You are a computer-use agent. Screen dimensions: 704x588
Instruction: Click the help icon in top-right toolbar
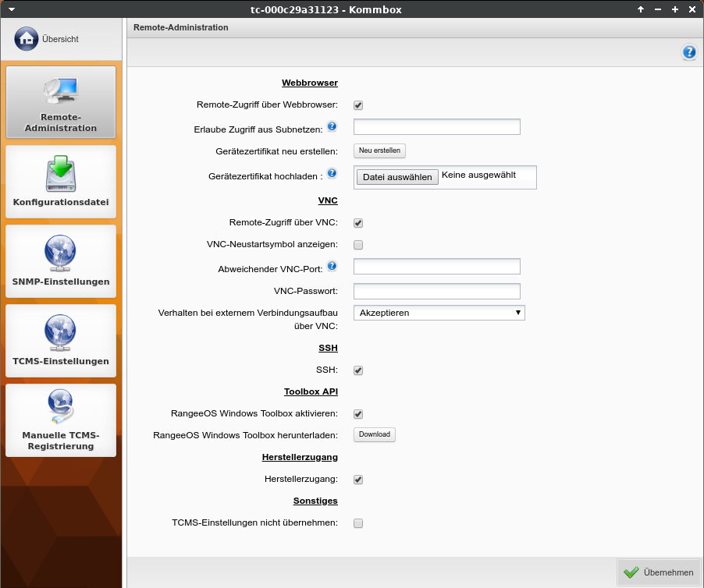pos(688,52)
